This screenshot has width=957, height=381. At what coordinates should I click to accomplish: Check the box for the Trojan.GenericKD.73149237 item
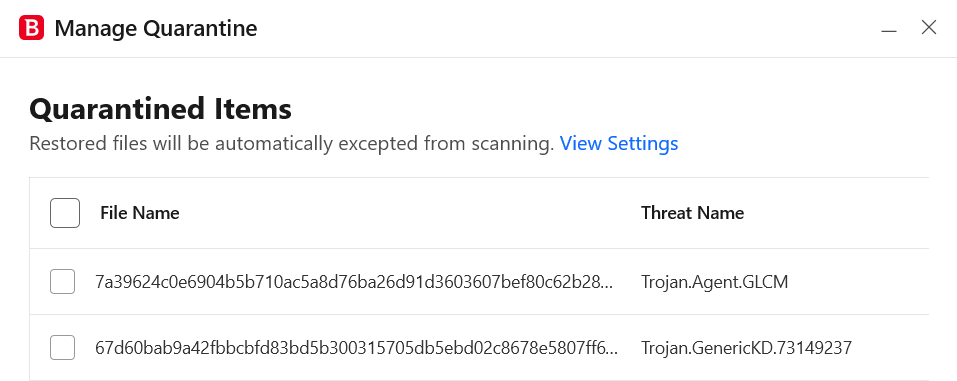click(62, 347)
